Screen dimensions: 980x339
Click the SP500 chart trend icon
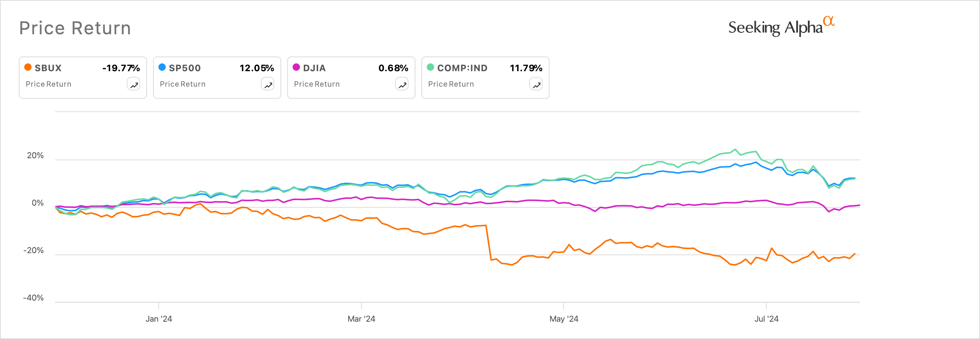click(268, 84)
